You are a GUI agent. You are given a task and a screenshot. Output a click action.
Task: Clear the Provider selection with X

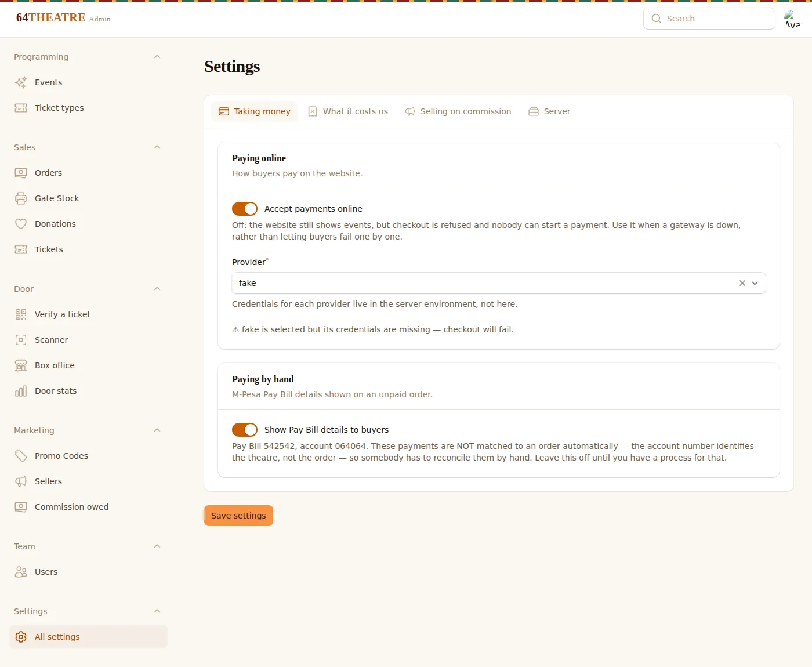click(x=742, y=283)
